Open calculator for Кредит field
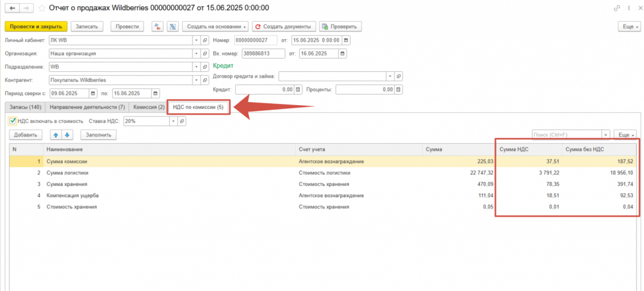The image size is (644, 291). click(x=299, y=90)
